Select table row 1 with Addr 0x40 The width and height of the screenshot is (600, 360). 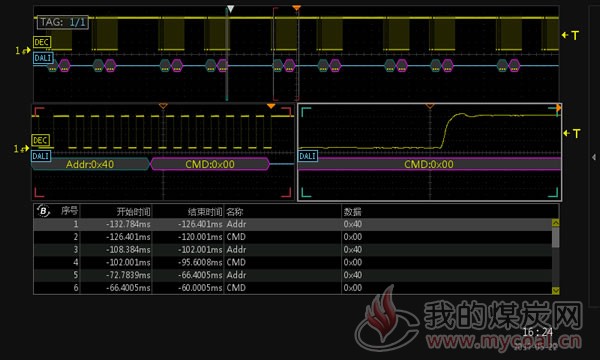tap(293, 224)
